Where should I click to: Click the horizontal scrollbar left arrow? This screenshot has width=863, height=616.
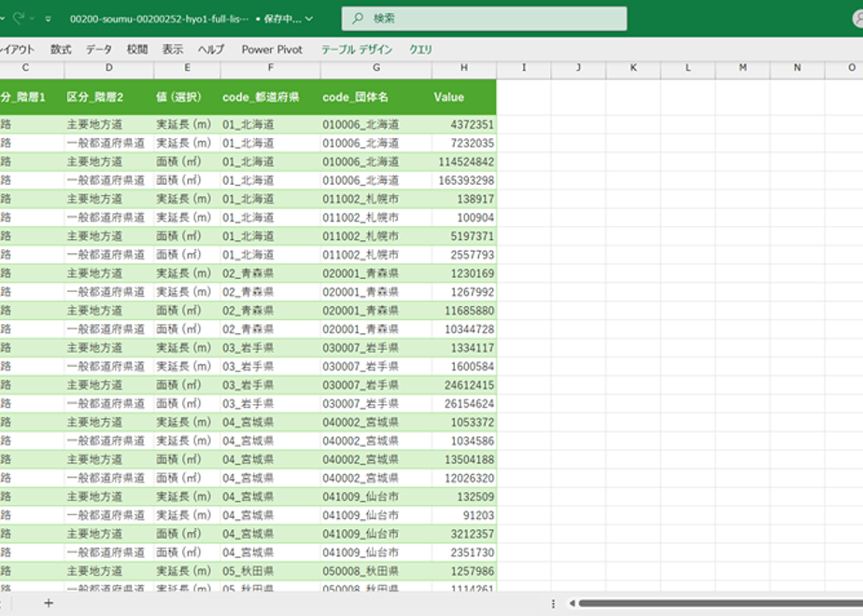573,603
